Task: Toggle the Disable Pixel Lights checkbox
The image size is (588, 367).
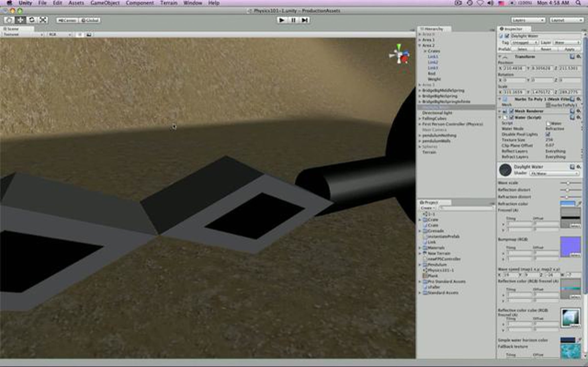Action: tap(548, 134)
